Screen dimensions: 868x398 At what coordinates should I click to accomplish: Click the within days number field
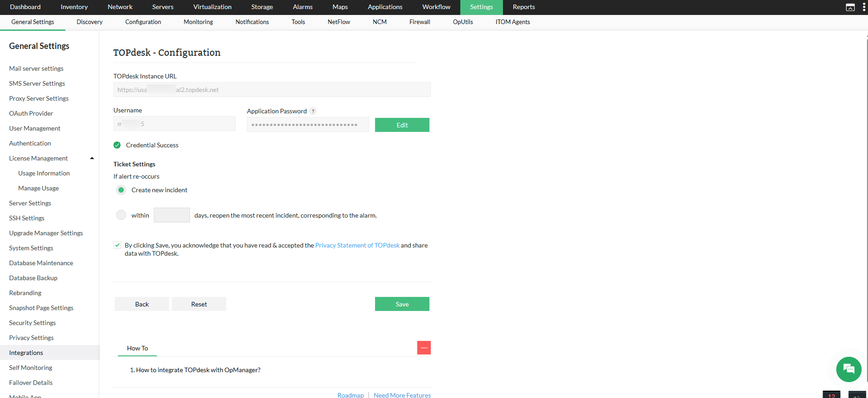pyautogui.click(x=172, y=215)
